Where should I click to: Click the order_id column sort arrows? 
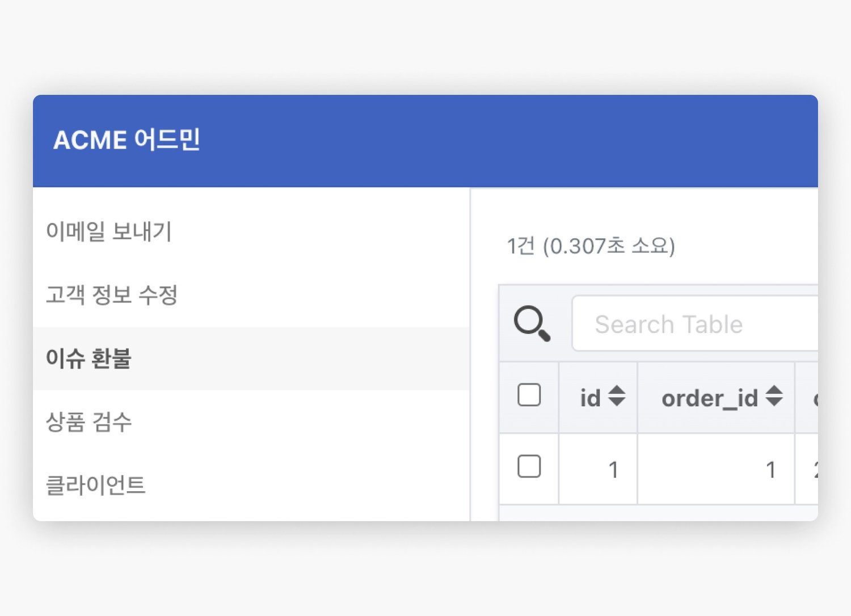coord(774,396)
